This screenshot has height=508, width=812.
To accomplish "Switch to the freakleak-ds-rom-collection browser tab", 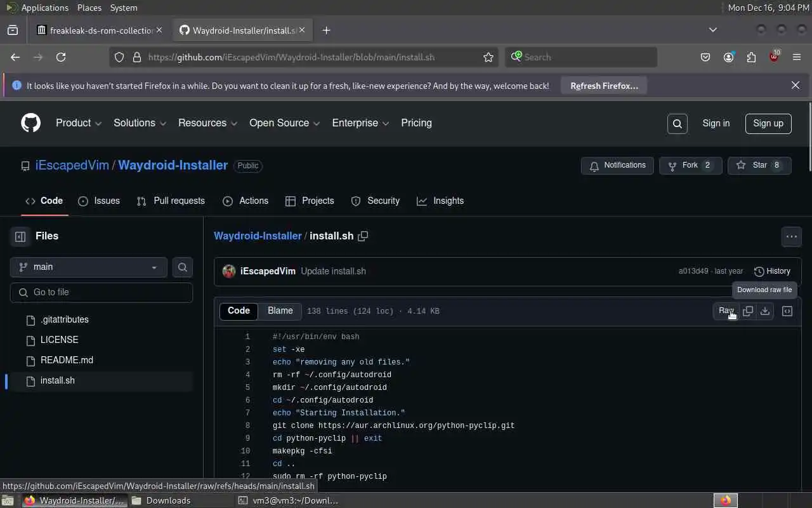I will click(x=100, y=30).
